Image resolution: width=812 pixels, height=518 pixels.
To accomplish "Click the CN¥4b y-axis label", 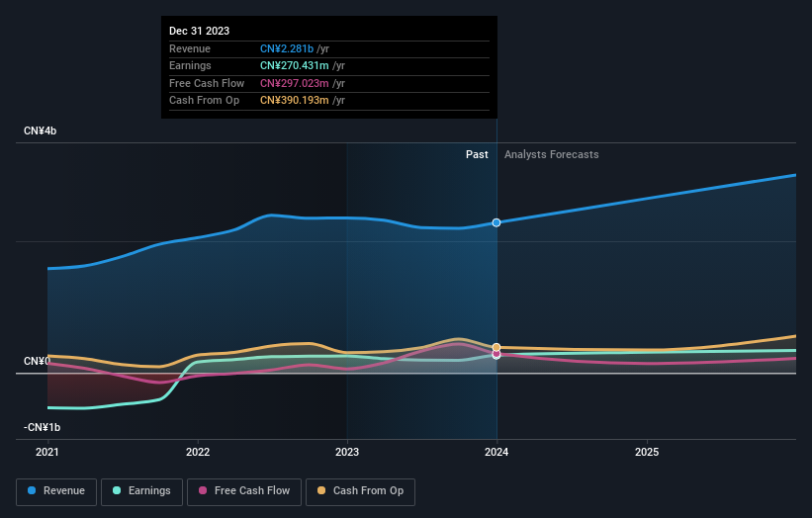I will (x=40, y=130).
